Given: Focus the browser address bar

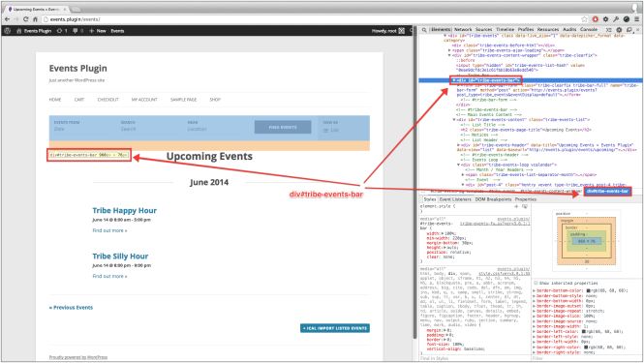Looking at the screenshot, I should click(312, 19).
